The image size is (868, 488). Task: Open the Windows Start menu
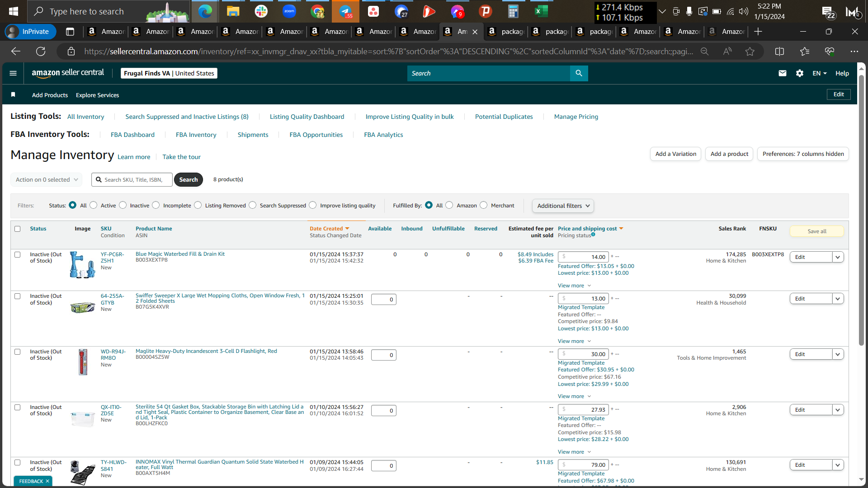[x=14, y=11]
